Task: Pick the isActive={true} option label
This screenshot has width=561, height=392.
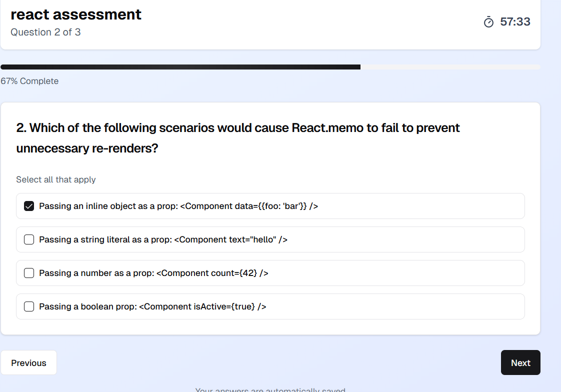Action: coord(152,306)
